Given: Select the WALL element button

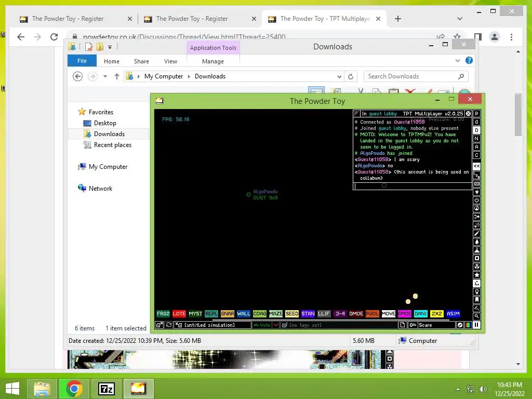Looking at the screenshot, I should tap(244, 313).
